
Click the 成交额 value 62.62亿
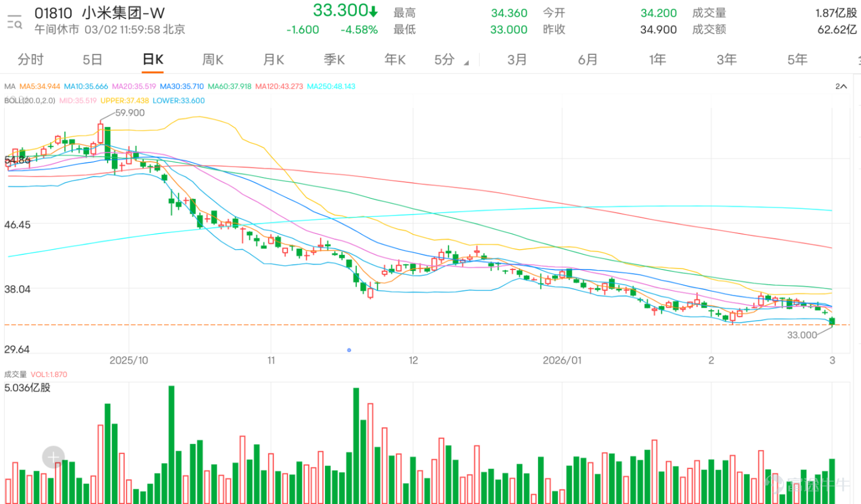[837, 30]
